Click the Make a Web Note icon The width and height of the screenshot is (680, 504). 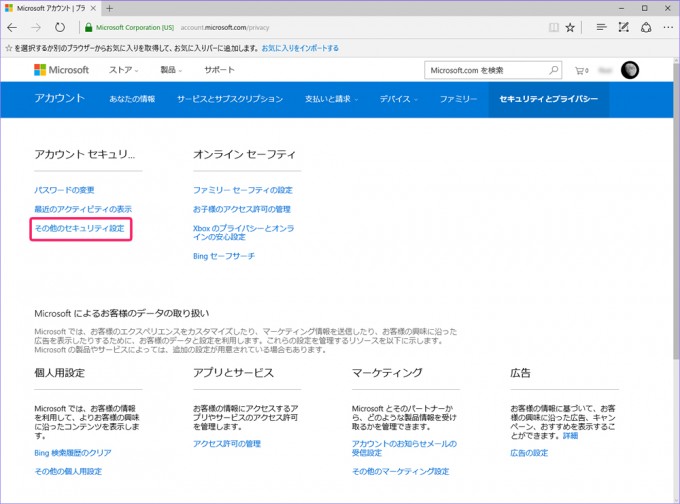(x=624, y=27)
